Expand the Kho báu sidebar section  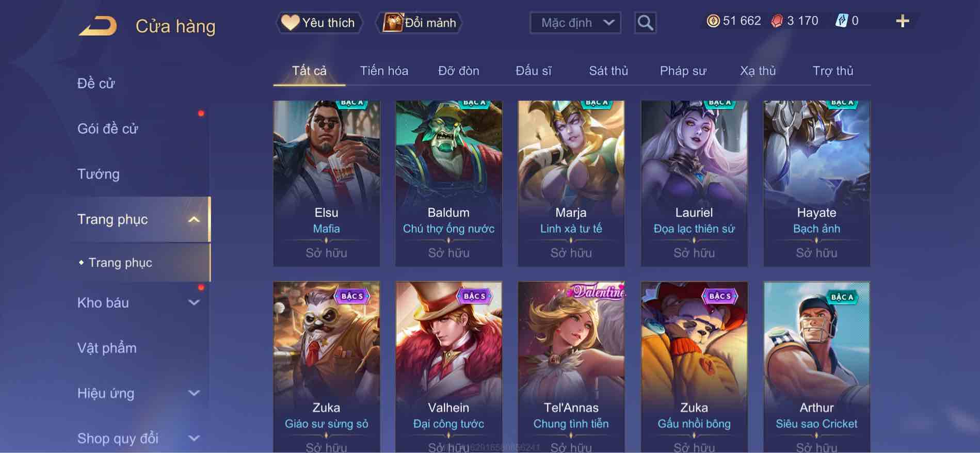[x=194, y=303]
